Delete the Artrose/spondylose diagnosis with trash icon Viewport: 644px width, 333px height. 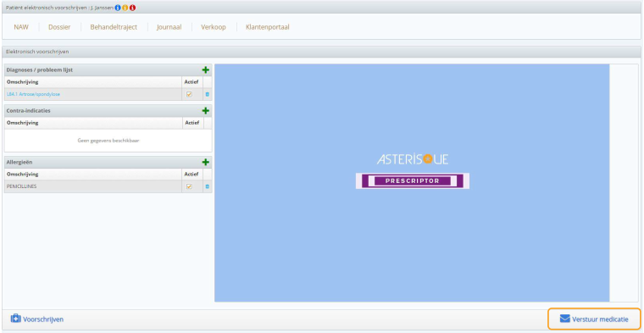tap(207, 94)
